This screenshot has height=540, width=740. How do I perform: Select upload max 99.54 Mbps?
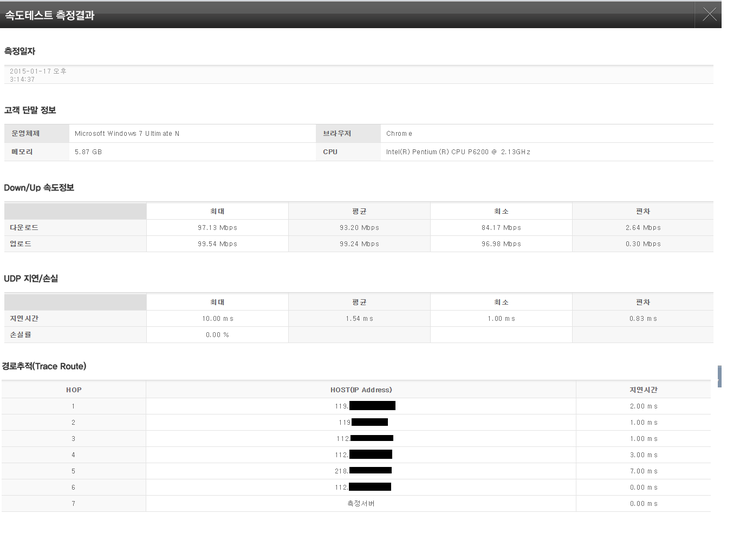click(217, 244)
